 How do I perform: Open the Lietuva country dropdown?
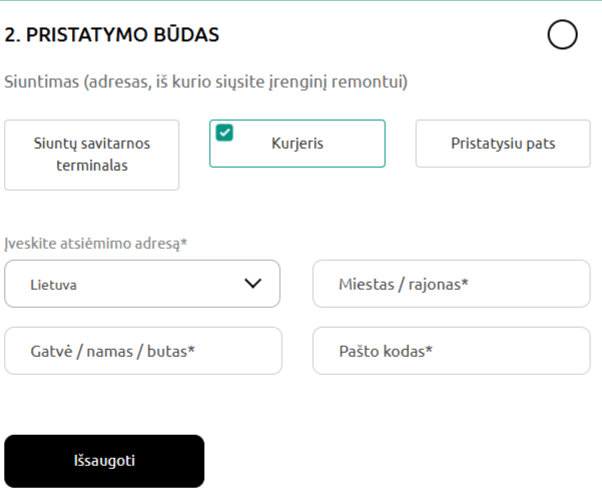(x=142, y=284)
